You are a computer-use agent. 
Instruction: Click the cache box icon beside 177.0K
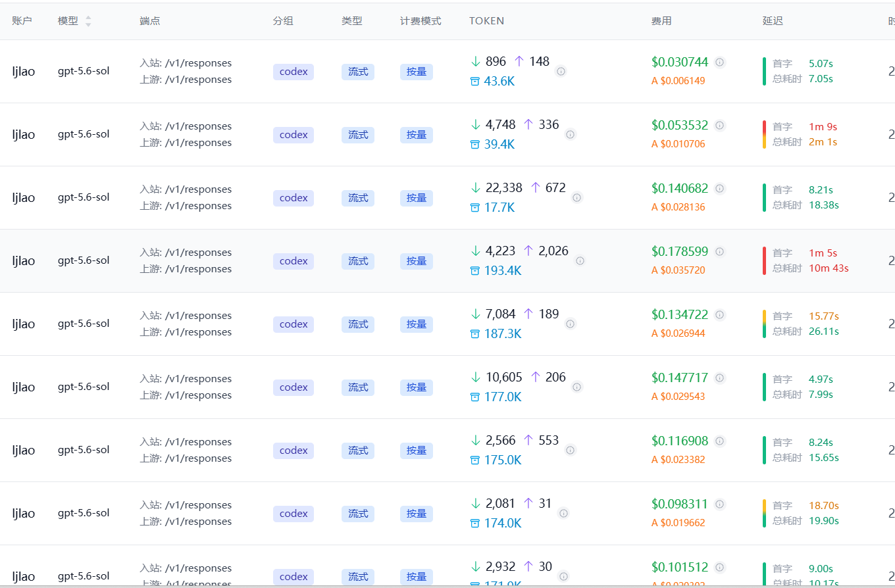click(x=475, y=397)
